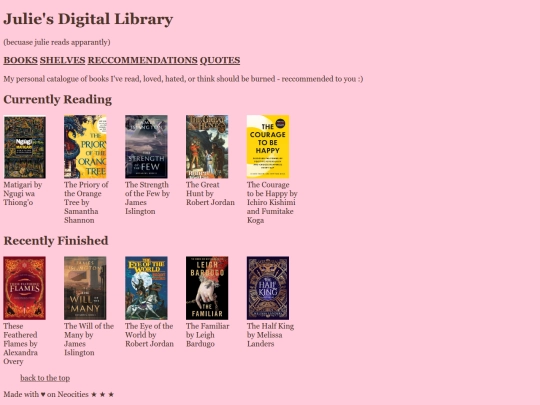Click caption "The Familiar by Leigh Bardugo"

(x=208, y=335)
